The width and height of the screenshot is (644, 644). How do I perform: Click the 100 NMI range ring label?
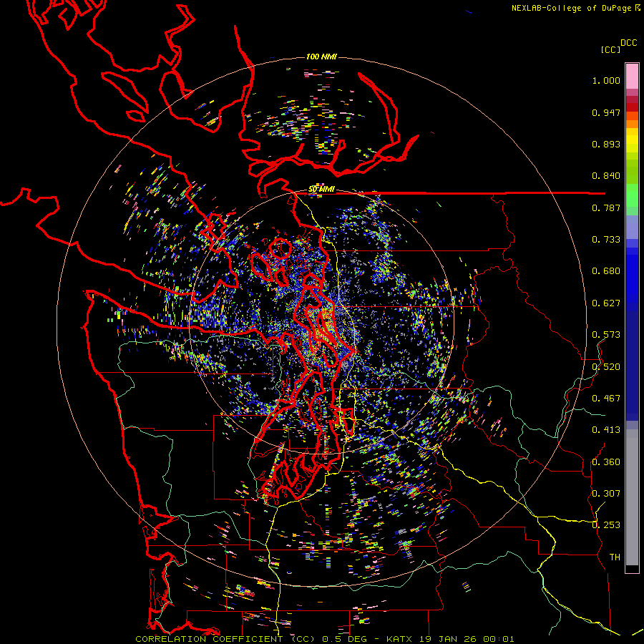(321, 57)
